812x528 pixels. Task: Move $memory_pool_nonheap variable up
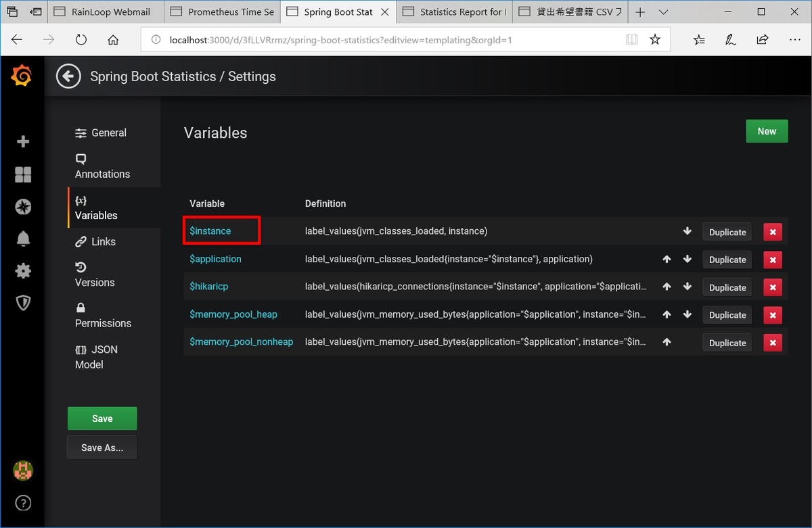pyautogui.click(x=667, y=342)
